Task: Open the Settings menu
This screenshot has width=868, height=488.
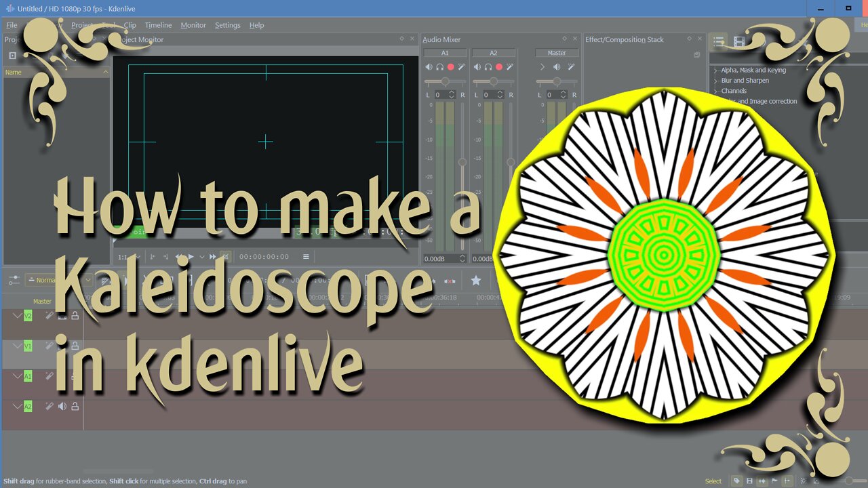Action: [228, 25]
